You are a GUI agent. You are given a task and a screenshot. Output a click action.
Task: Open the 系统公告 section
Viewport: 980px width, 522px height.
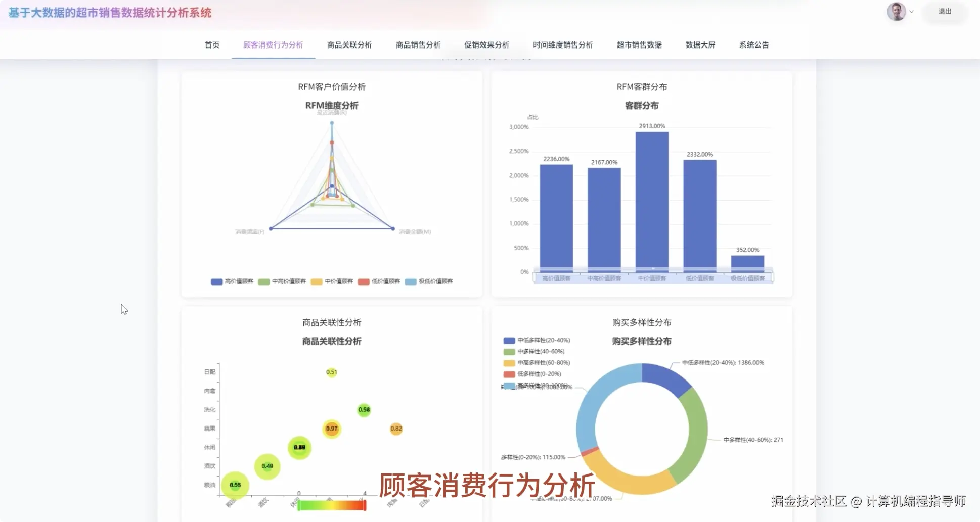753,44
